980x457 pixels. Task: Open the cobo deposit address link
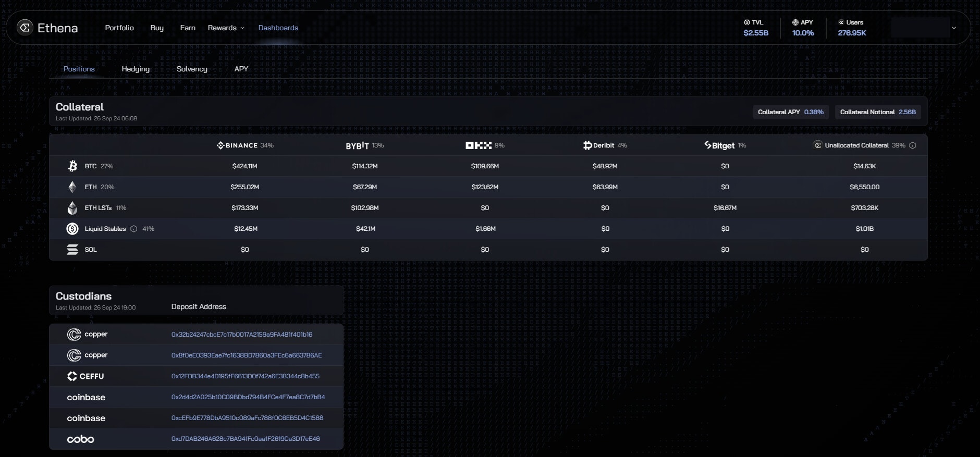pyautogui.click(x=246, y=439)
